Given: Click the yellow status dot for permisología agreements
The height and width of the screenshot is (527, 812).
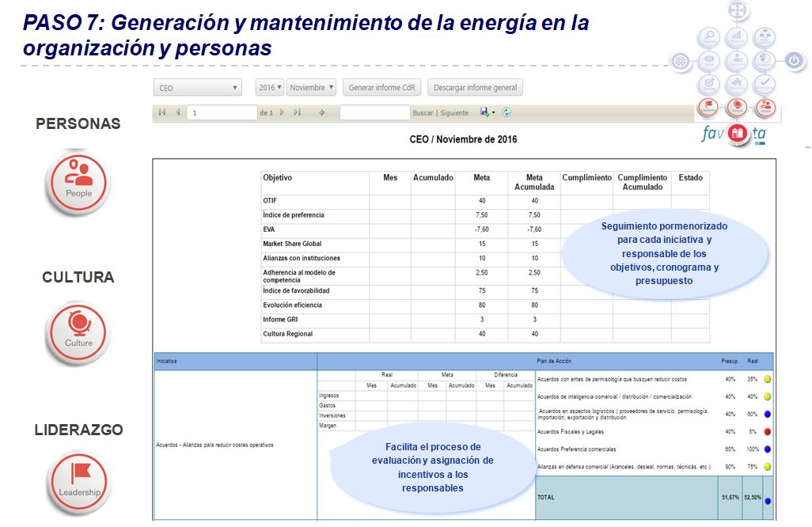Looking at the screenshot, I should [x=768, y=379].
